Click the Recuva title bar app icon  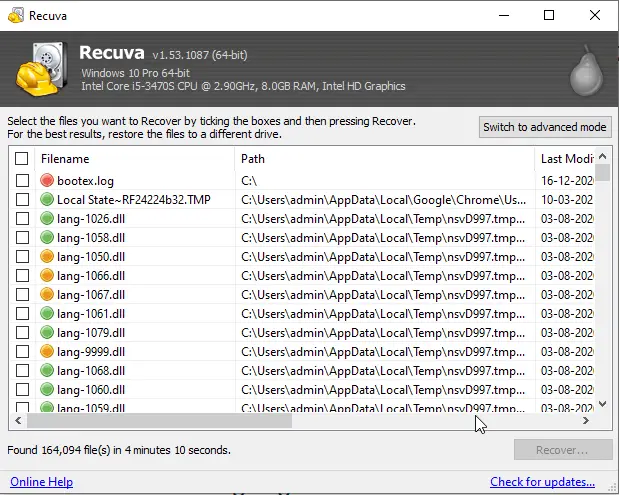[16, 16]
